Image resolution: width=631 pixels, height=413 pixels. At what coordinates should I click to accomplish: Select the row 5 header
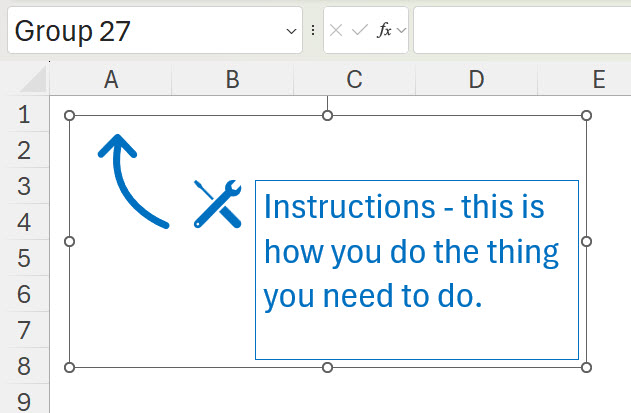point(24,259)
